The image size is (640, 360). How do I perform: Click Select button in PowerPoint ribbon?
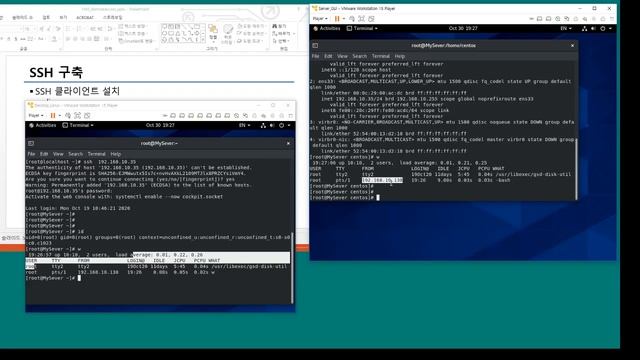281,41
